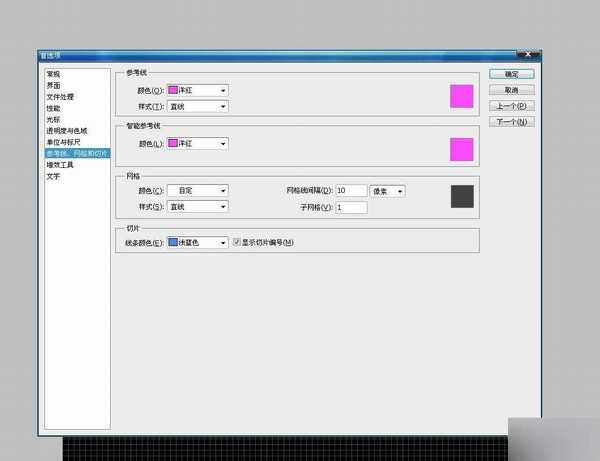The width and height of the screenshot is (600, 461).
Task: Expand the 智能参考线 color dropdown
Action: tap(197, 144)
